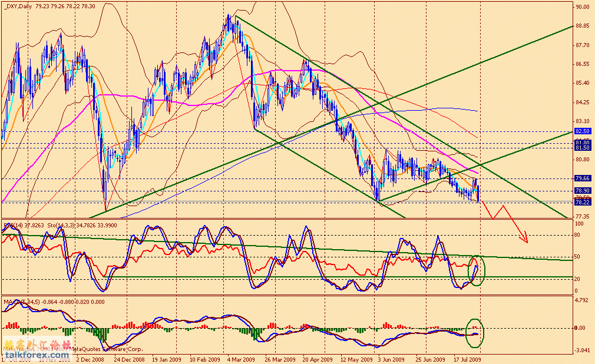595x364 pixels.
Task: Click the 25 Jun 2009 date label
Action: (x=430, y=359)
